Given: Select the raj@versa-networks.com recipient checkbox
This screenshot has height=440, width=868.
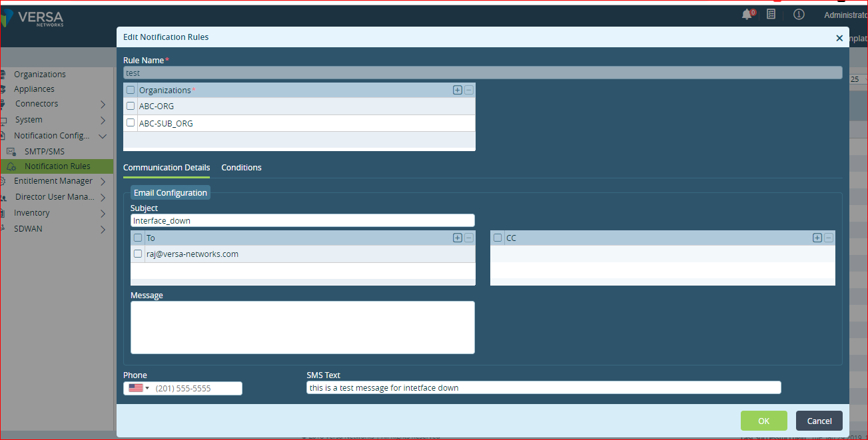Looking at the screenshot, I should (138, 254).
